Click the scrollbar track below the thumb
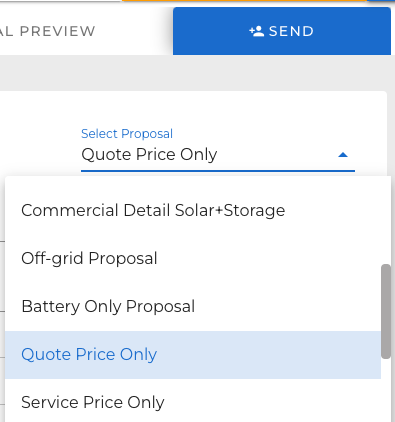This screenshot has height=422, width=395. (x=386, y=390)
